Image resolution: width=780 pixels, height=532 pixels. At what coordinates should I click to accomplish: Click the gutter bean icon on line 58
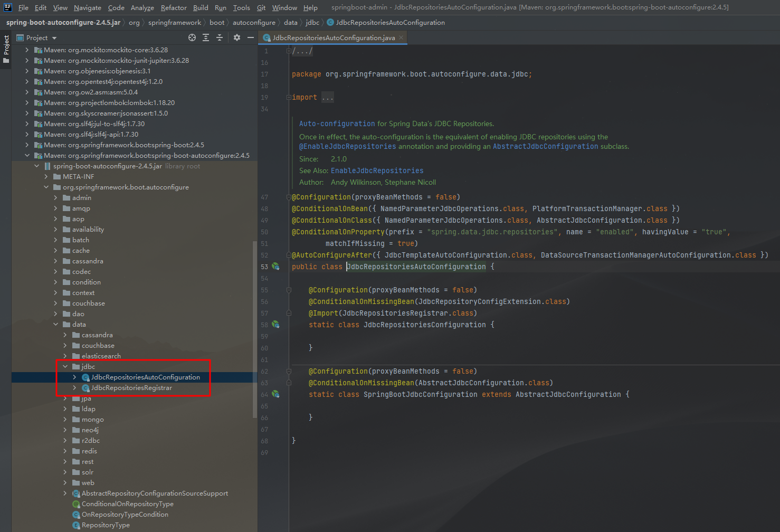(275, 325)
